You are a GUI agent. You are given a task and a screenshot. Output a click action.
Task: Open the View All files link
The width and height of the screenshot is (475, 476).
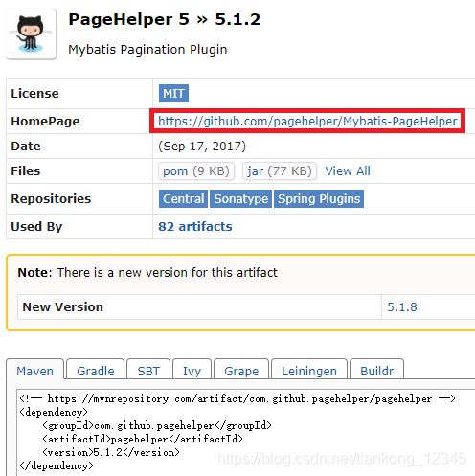tap(348, 171)
